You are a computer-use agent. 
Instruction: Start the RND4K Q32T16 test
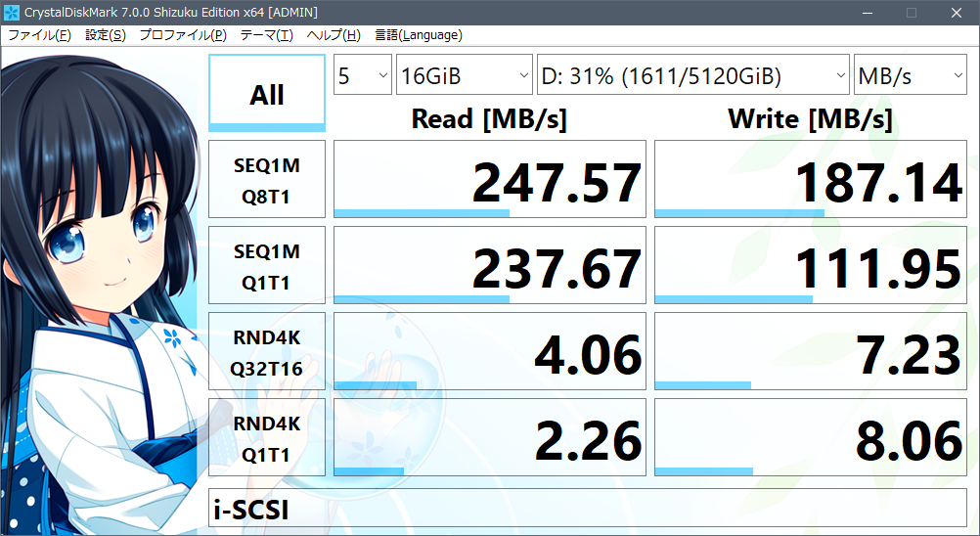point(267,352)
